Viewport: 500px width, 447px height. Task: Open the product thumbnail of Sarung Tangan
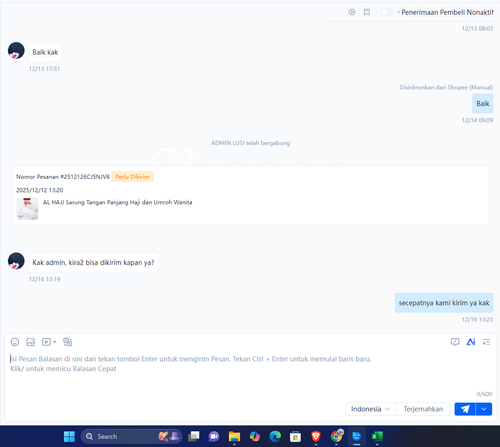pyautogui.click(x=27, y=209)
